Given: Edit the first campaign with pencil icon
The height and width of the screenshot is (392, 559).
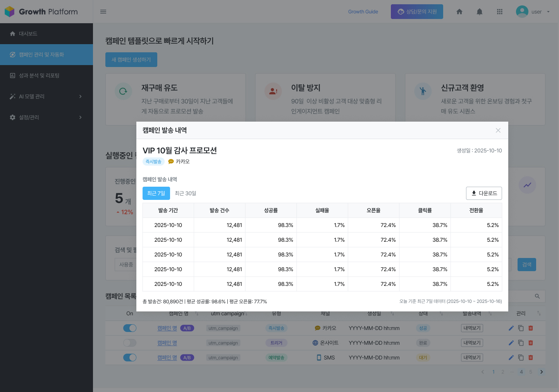Looking at the screenshot, I should click(511, 328).
